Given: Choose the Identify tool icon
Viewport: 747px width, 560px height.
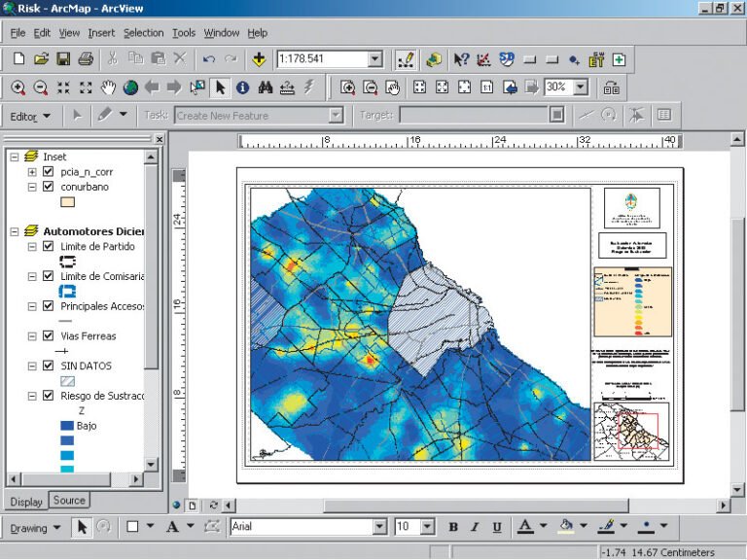Looking at the screenshot, I should click(242, 87).
